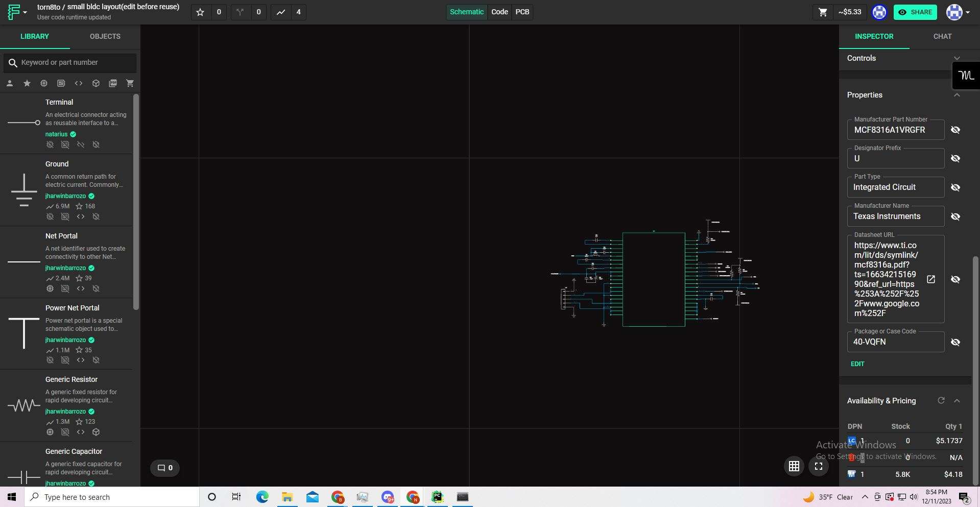Open jharwinbarrozo link under Net Portal

click(65, 268)
